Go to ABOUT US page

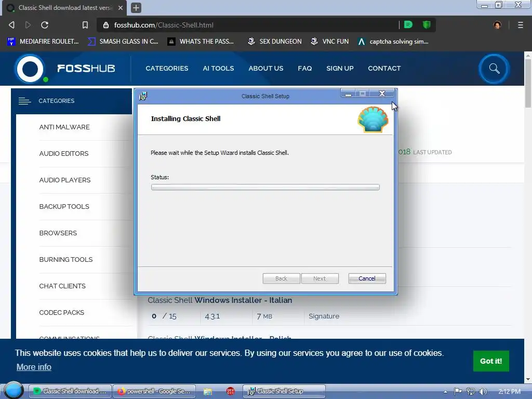(265, 68)
